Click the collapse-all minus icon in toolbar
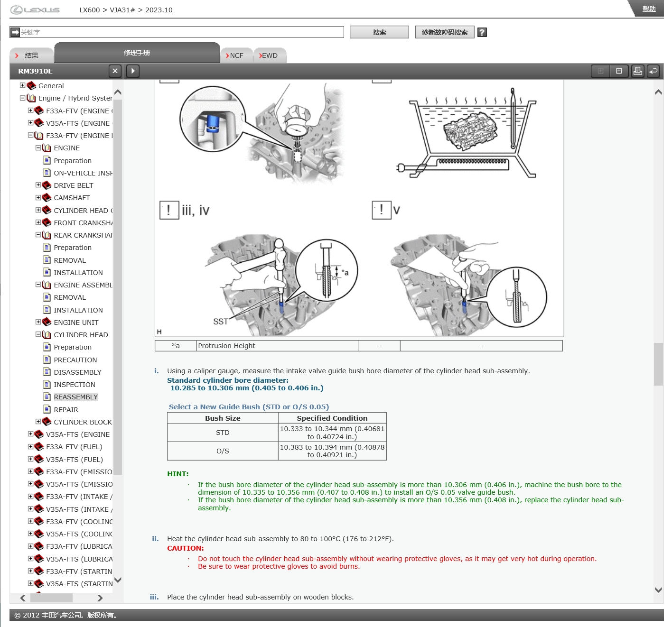672x627 pixels. (x=619, y=71)
